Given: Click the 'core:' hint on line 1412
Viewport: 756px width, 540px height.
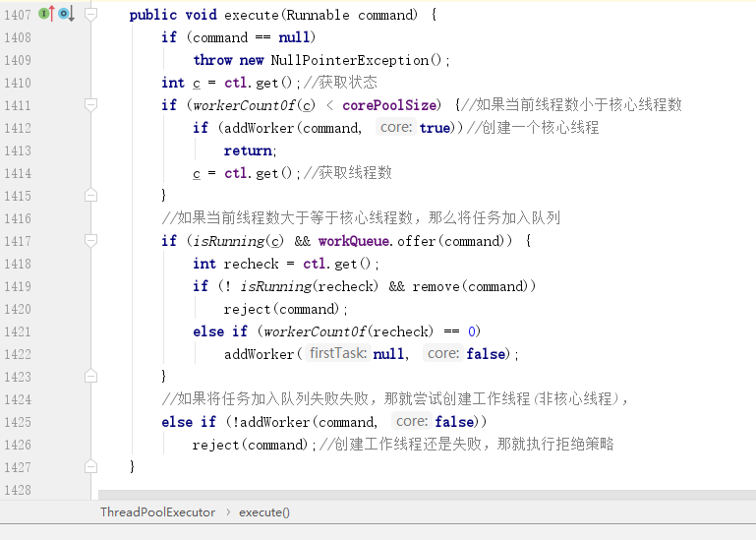Looking at the screenshot, I should (396, 127).
